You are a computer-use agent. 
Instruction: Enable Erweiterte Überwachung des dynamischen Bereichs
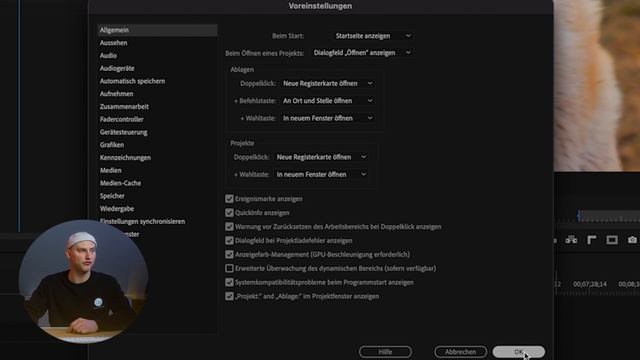[229, 268]
